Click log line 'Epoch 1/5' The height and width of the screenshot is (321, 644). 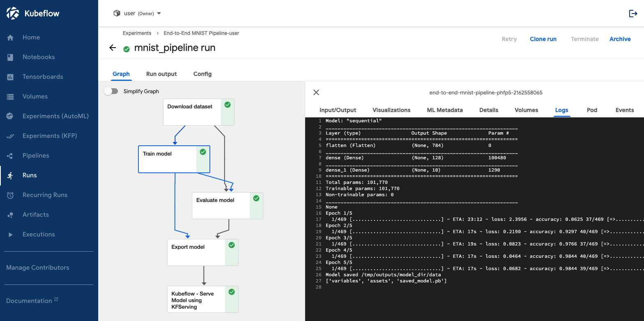pos(339,213)
